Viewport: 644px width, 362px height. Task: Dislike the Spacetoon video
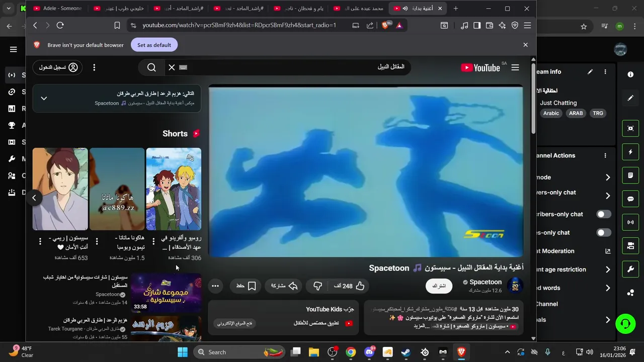(317, 286)
